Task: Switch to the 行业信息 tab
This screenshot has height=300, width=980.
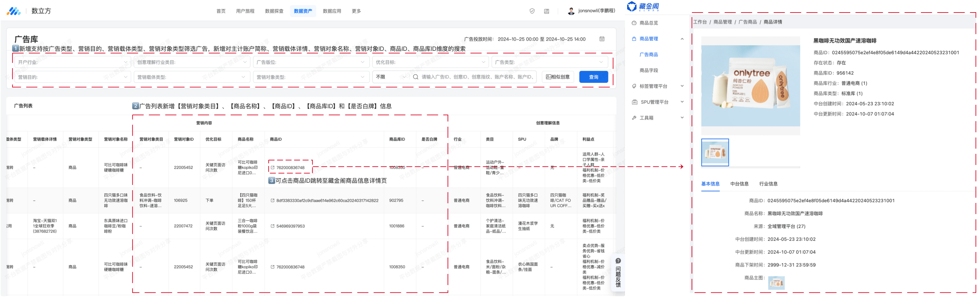Action: click(x=768, y=184)
